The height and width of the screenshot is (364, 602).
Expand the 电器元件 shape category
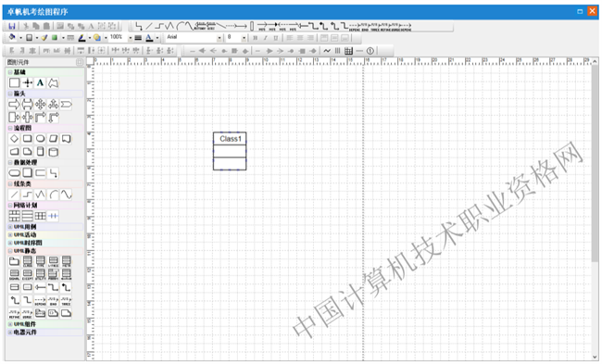pos(10,333)
